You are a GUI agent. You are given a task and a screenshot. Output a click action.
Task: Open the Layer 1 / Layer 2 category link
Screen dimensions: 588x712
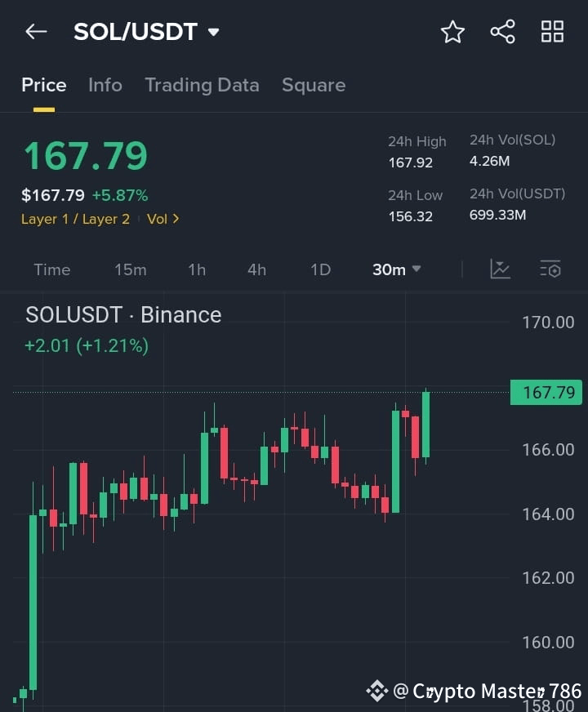pyautogui.click(x=75, y=220)
